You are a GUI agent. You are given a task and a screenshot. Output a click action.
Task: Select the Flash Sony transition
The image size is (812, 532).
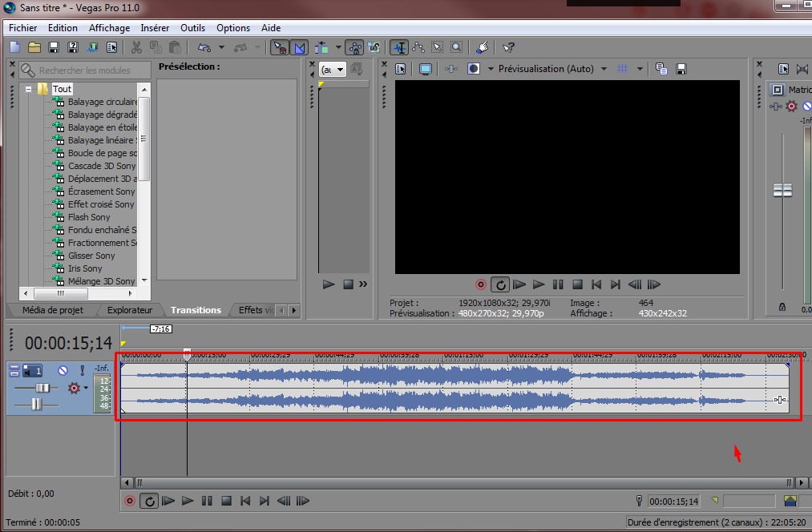(x=89, y=217)
